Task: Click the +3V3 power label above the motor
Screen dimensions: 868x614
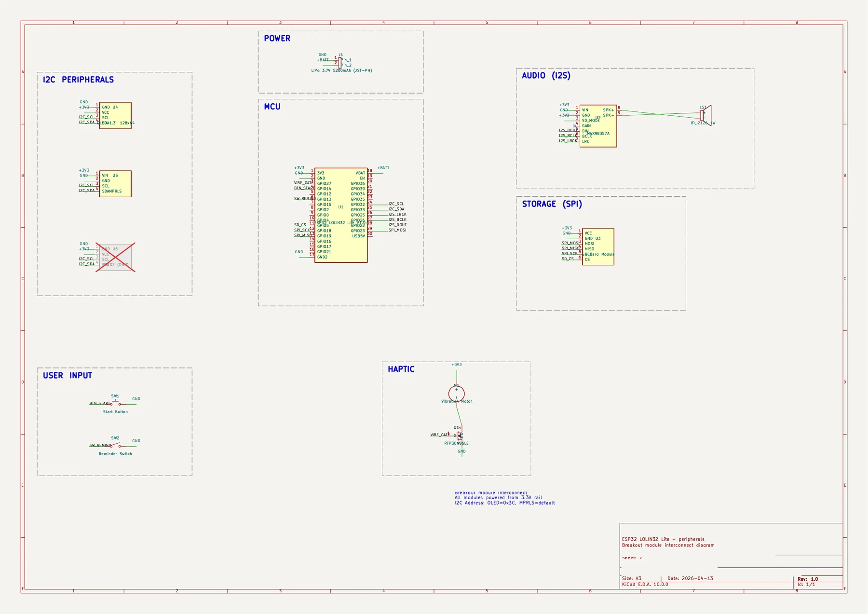Action: [x=456, y=365]
